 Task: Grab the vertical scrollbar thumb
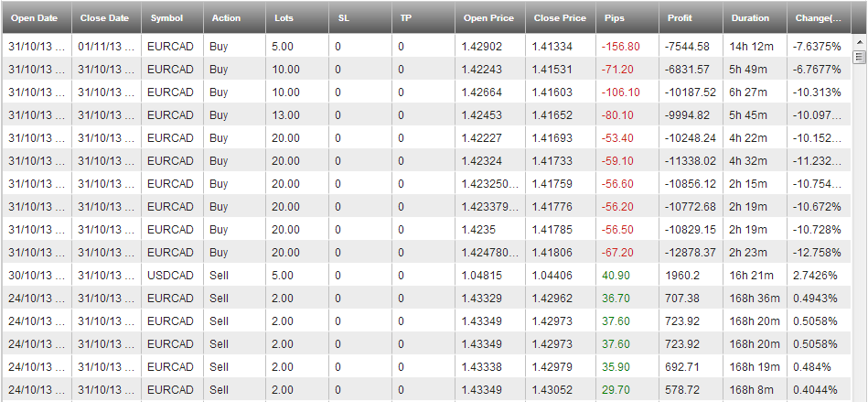coord(859,57)
